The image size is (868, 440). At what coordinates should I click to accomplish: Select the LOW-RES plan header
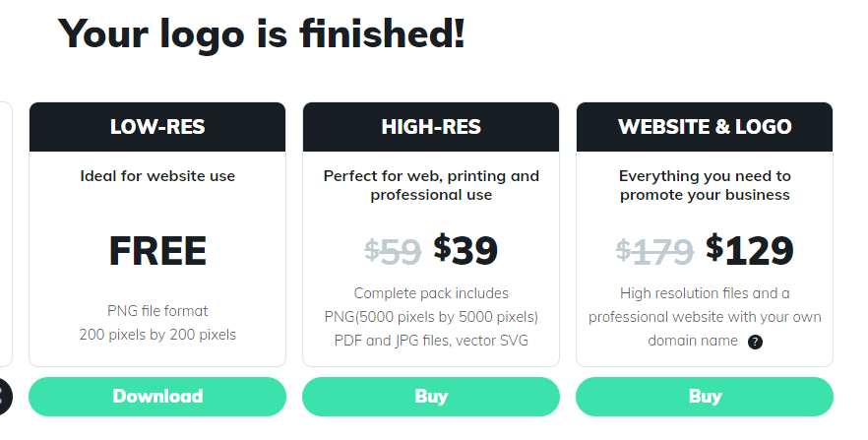tap(157, 127)
